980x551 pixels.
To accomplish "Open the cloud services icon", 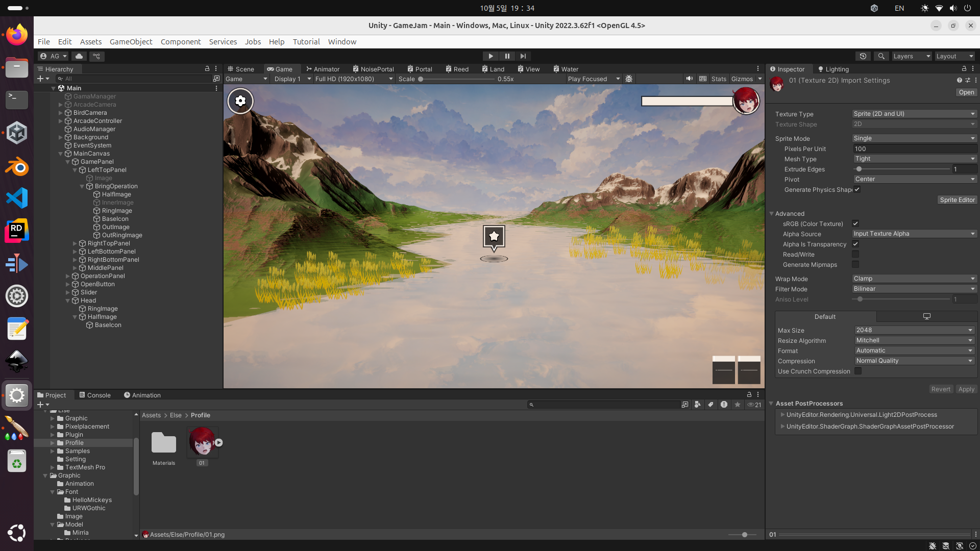I will 79,56.
